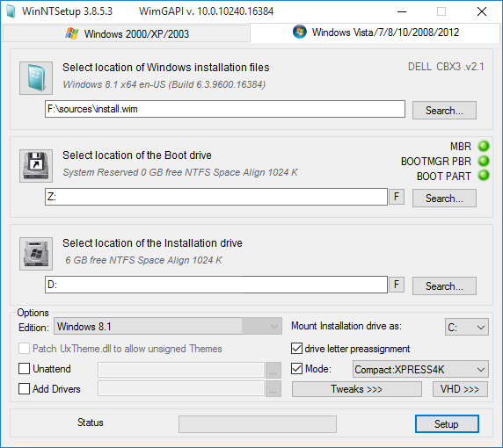503x448 pixels.
Task: Open the Compact:XPRESS4K mode dropdown
Action: click(x=420, y=370)
